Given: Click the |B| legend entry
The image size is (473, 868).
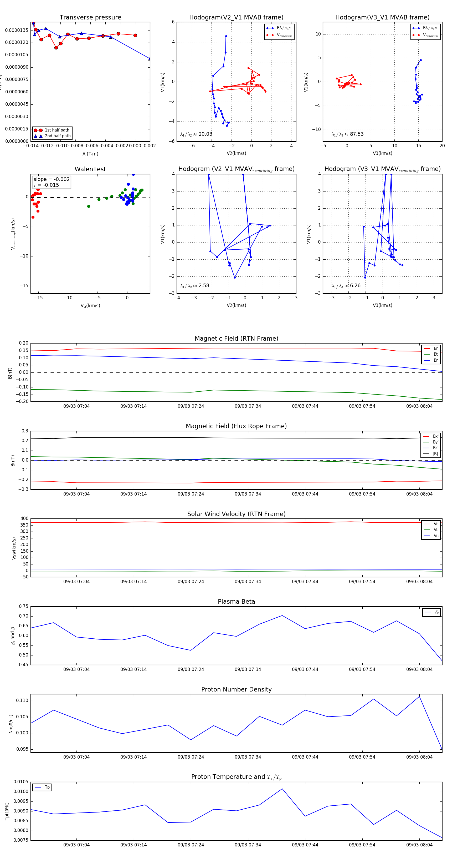Looking at the screenshot, I should click(431, 454).
